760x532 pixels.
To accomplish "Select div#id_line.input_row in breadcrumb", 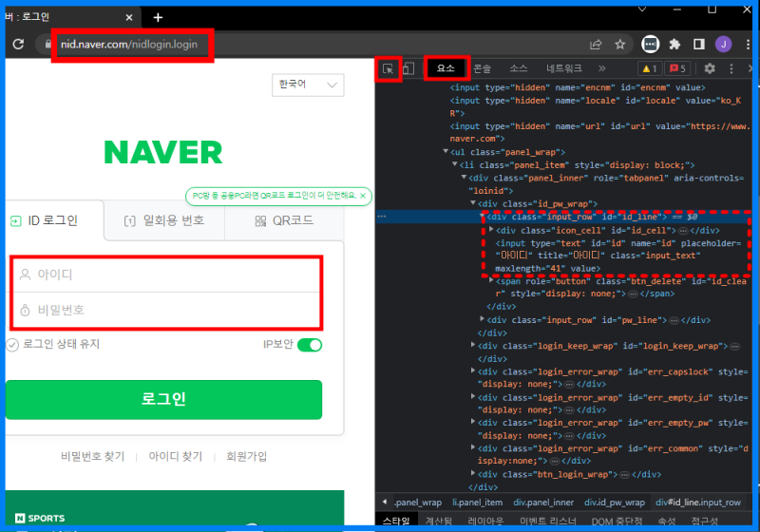I will pos(698,503).
